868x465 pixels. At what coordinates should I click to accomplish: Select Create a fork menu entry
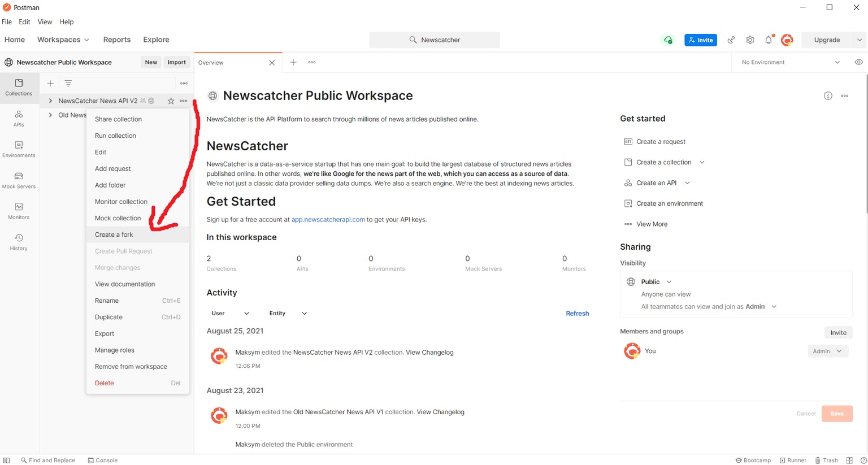click(137, 234)
